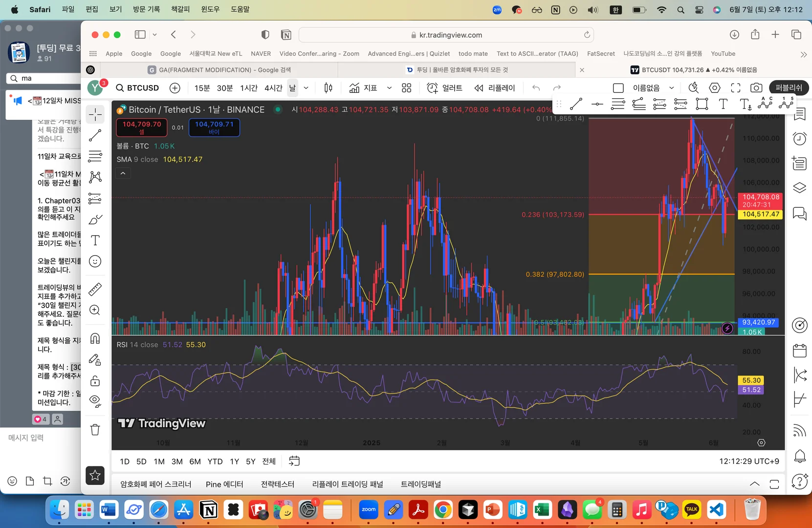
Task: Open the Pine 에디터 tab
Action: 224,484
